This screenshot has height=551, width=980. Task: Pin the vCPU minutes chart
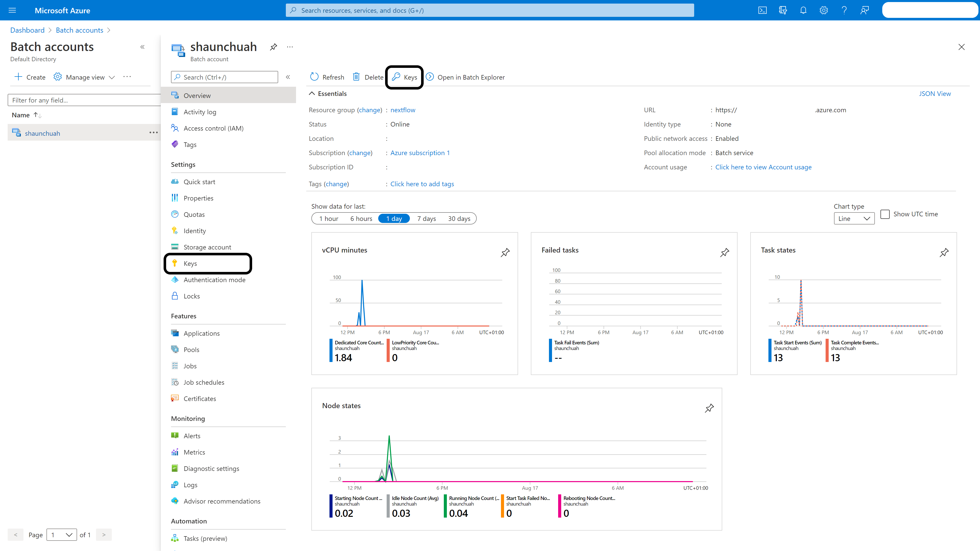[x=505, y=253]
